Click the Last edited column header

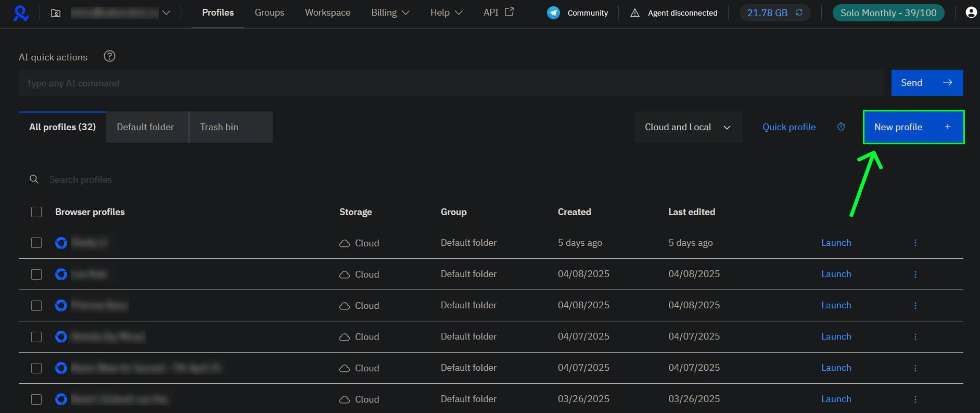(692, 212)
